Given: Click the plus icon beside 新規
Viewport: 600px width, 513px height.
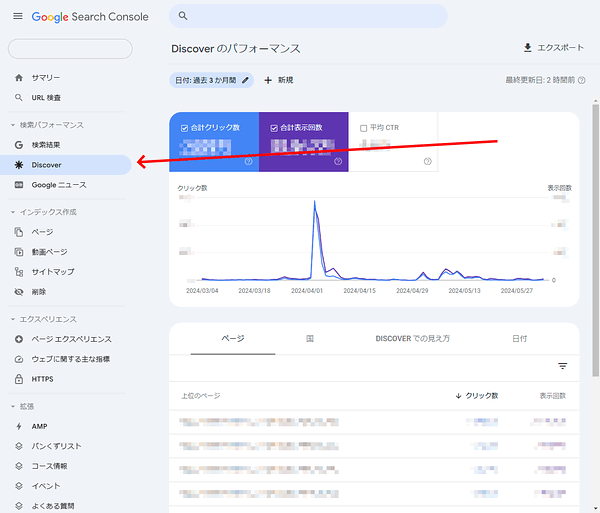Looking at the screenshot, I should tap(268, 80).
